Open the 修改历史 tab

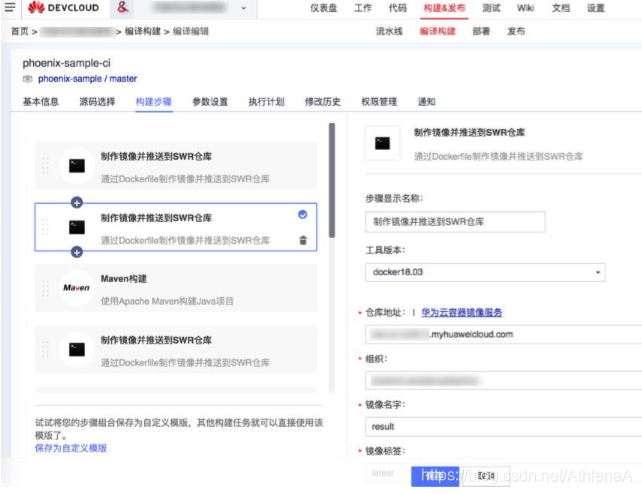tap(322, 102)
